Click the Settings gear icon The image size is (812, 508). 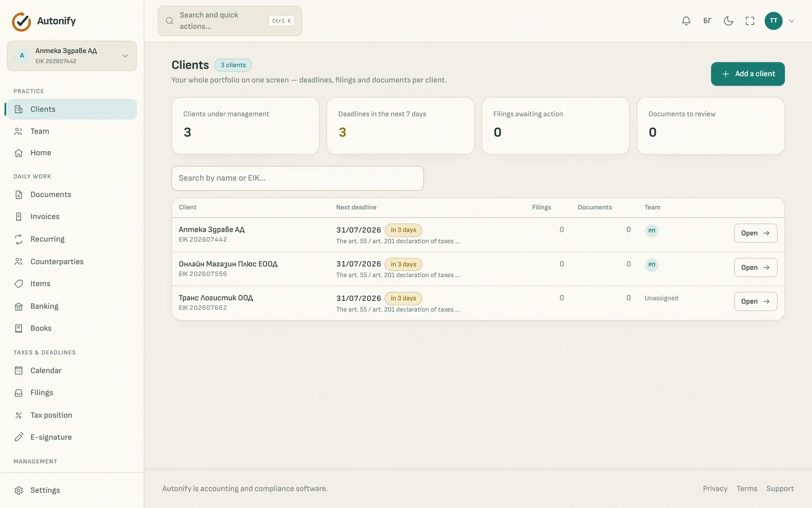click(19, 490)
